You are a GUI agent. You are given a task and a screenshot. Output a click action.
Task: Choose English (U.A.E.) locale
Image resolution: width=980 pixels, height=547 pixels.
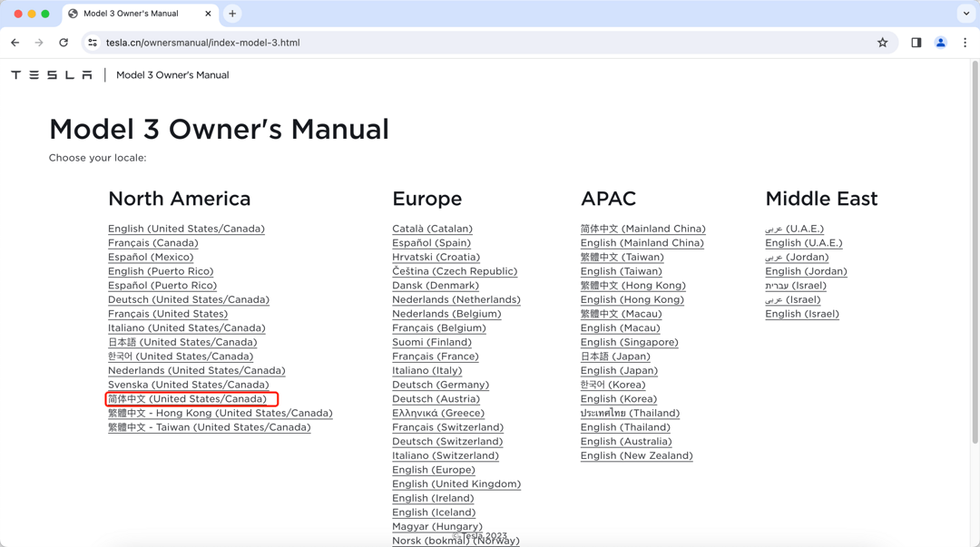point(804,243)
